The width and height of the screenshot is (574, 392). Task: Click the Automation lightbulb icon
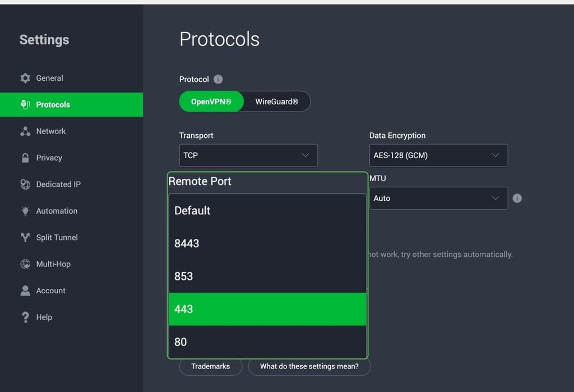click(x=25, y=211)
